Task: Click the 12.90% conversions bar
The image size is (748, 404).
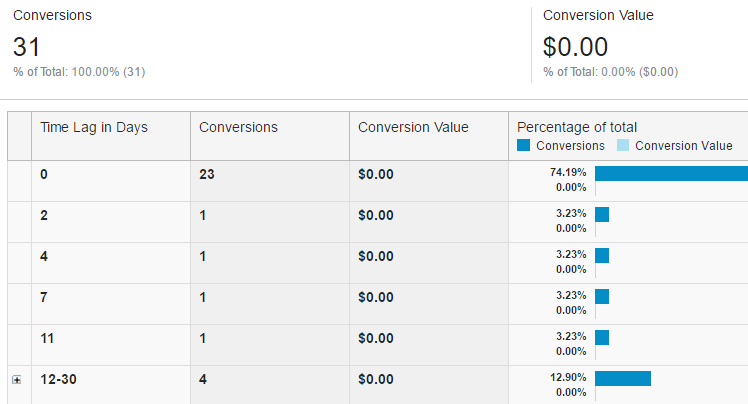Action: [622, 378]
